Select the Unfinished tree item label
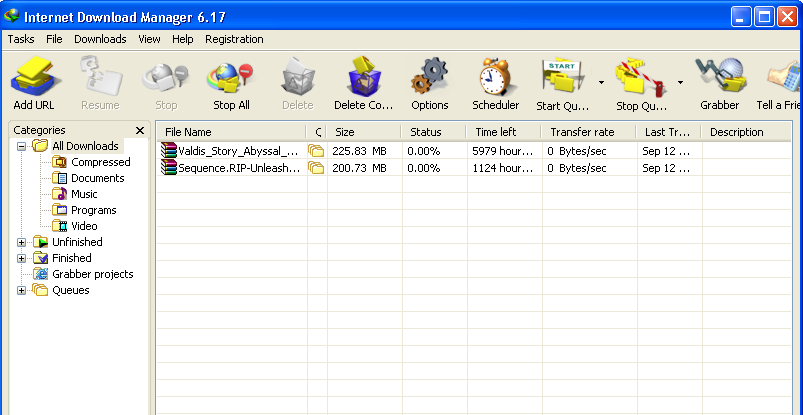803x415 pixels. 77,242
